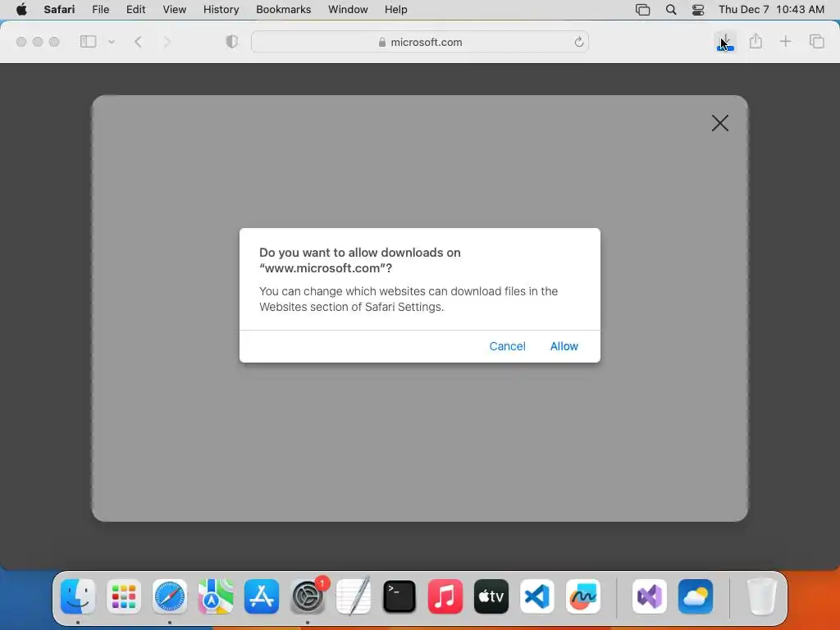Viewport: 840px width, 630px height.
Task: Open Control Center in menu bar
Action: [697, 10]
